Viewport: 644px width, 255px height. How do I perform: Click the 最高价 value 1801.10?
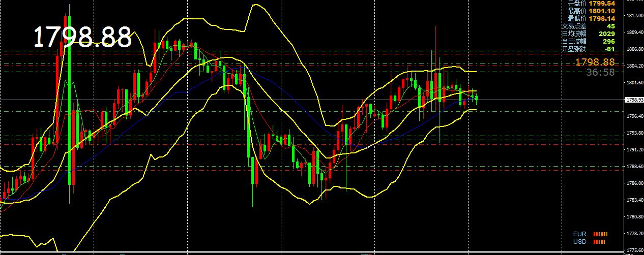point(602,11)
